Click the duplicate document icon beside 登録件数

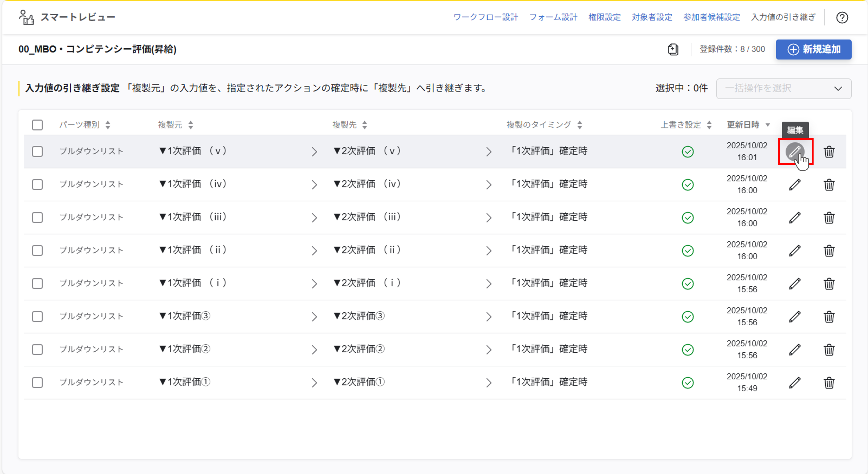[673, 49]
